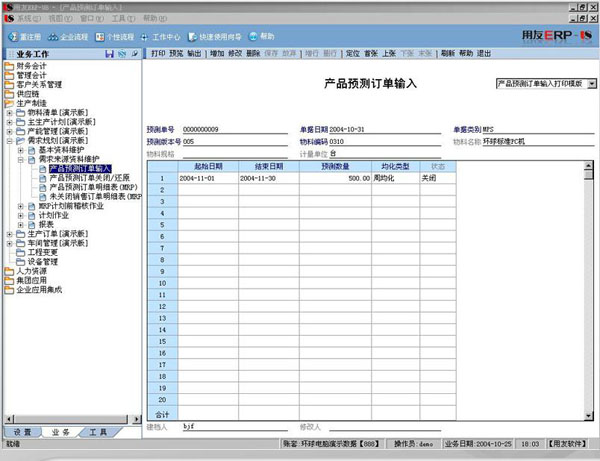Click the US application logo in menu bar

9,18
